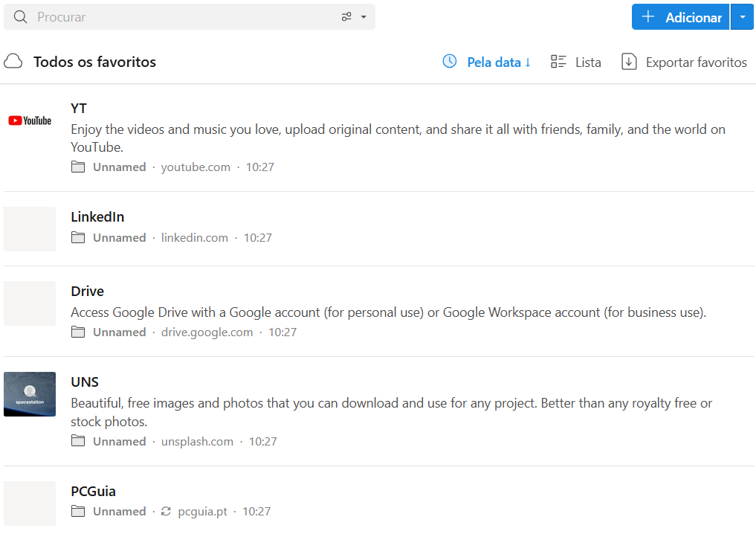Click the folder icon under LinkedIn bookmark
Screen dimensions: 756x537
(78, 238)
